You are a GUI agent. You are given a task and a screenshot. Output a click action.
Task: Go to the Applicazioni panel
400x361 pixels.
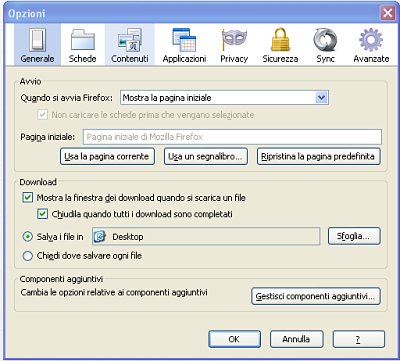point(184,45)
